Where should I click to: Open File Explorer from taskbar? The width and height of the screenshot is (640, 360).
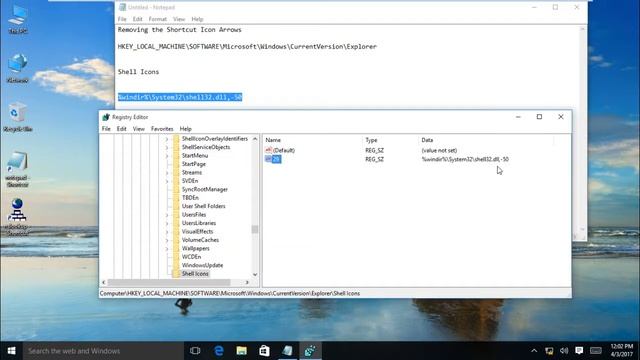click(242, 351)
